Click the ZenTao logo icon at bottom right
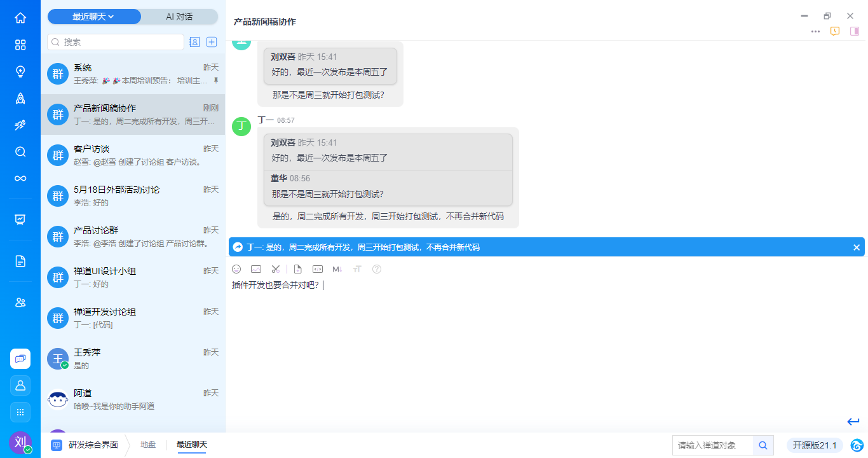868x458 pixels. click(x=857, y=445)
